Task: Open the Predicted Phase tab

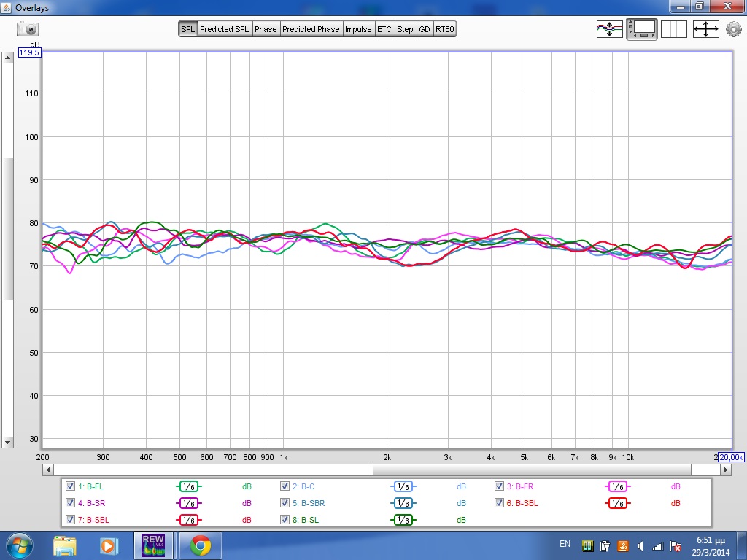Action: coord(311,29)
